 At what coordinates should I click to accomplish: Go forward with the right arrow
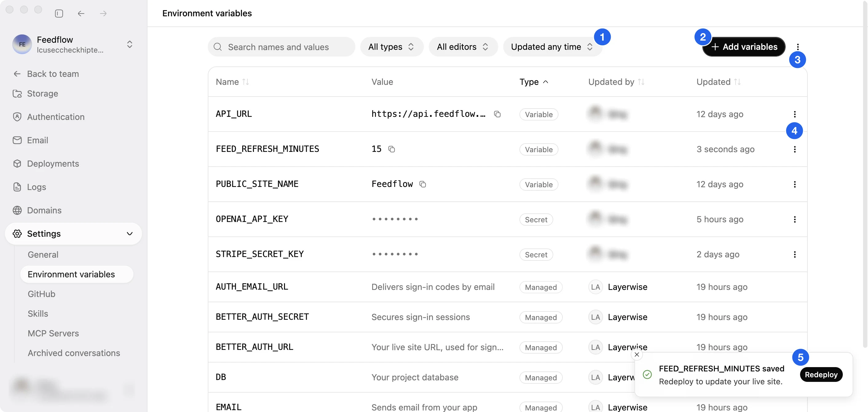point(103,14)
